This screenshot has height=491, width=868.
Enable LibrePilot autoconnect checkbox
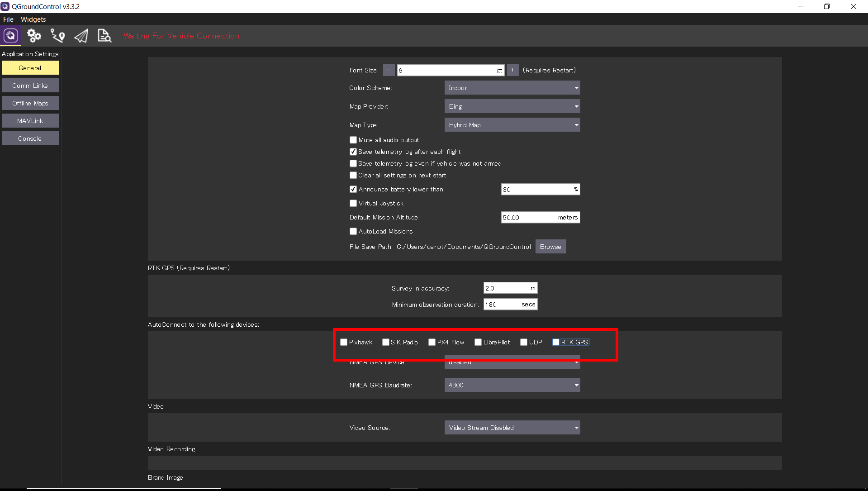click(x=478, y=342)
